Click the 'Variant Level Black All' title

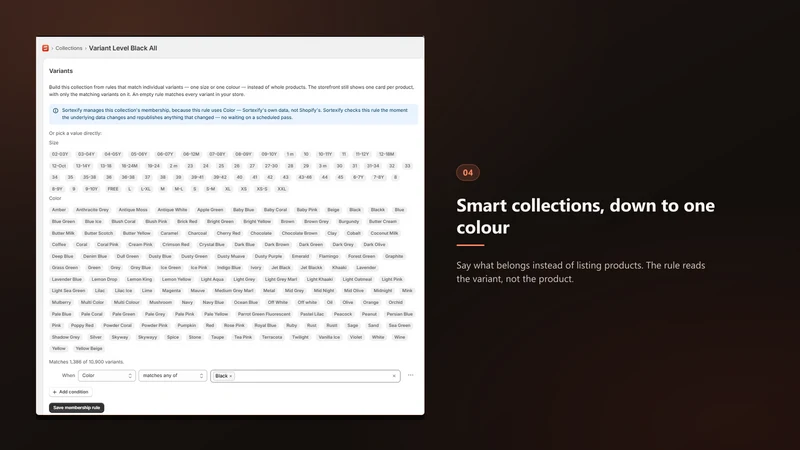point(123,48)
